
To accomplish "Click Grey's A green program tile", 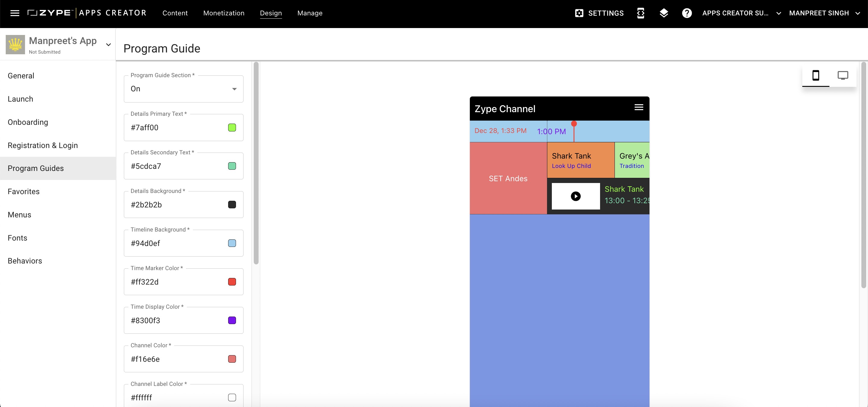I will pyautogui.click(x=632, y=160).
